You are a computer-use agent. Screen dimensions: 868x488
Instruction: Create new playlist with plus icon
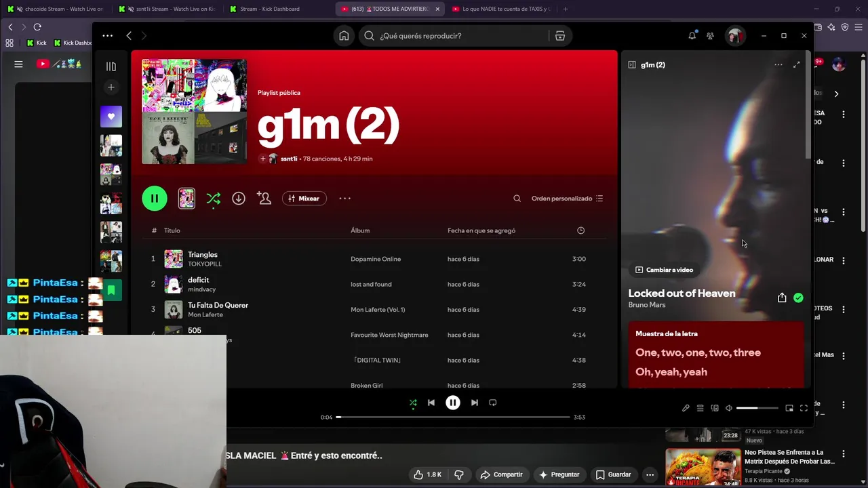pos(111,87)
